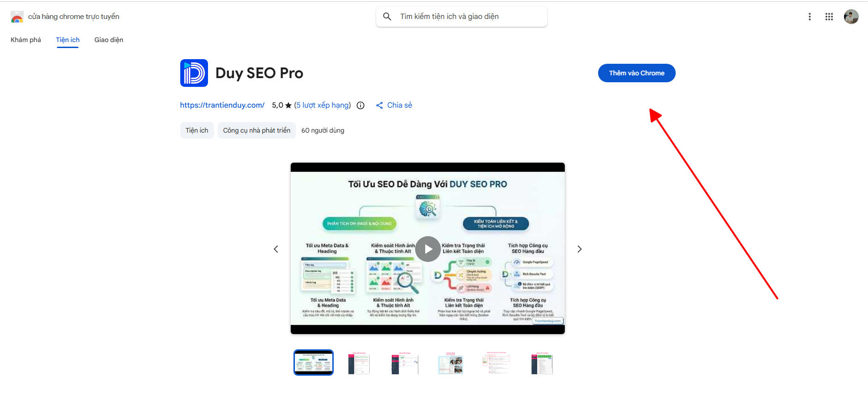The image size is (868, 396).
Task: Open the three-dot more options menu
Action: [x=809, y=17]
